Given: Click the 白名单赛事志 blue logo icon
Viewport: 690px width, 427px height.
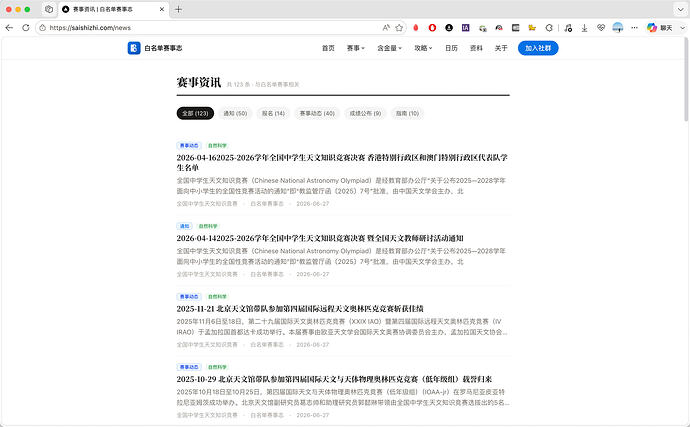Looking at the screenshot, I should 134,48.
